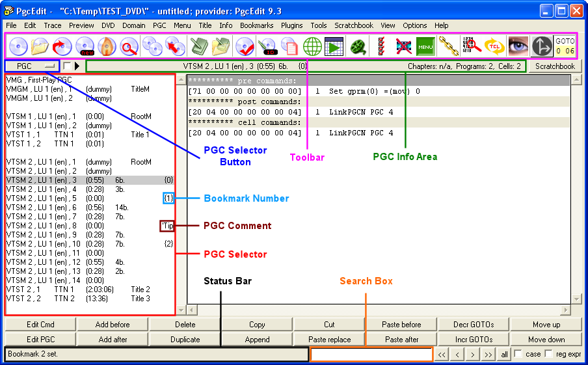This screenshot has width=588, height=365.
Task: Click the folder with green notepad icon
Action: click(221, 46)
